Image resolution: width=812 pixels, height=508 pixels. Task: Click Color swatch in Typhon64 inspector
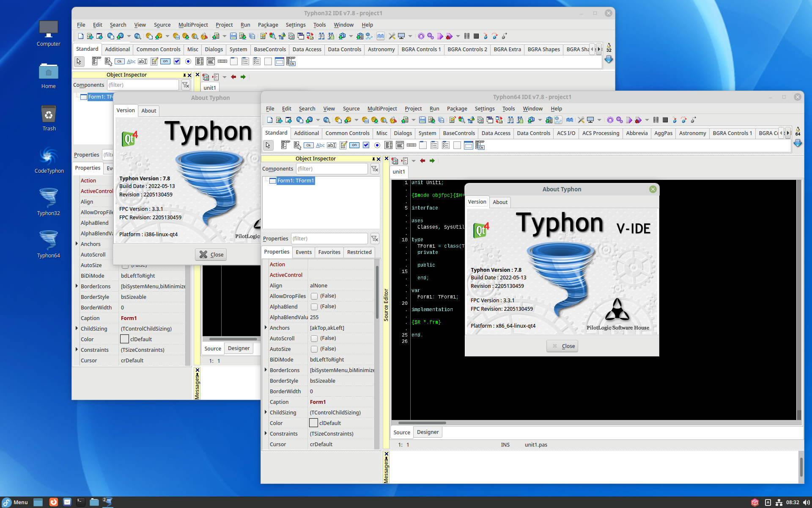(313, 423)
